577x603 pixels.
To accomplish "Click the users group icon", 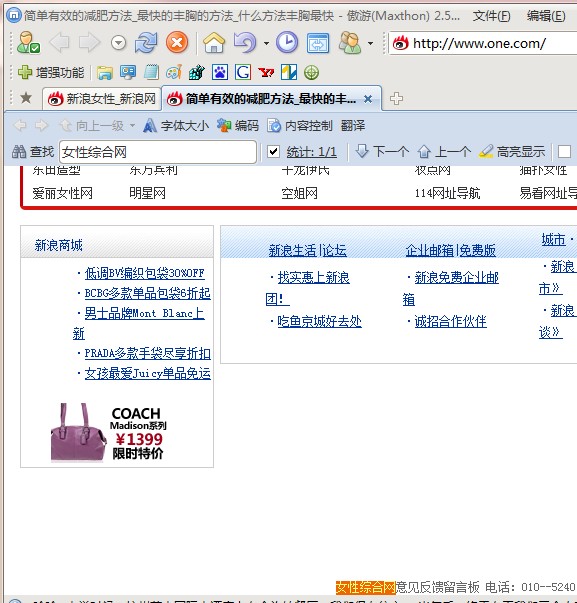I will pos(350,42).
